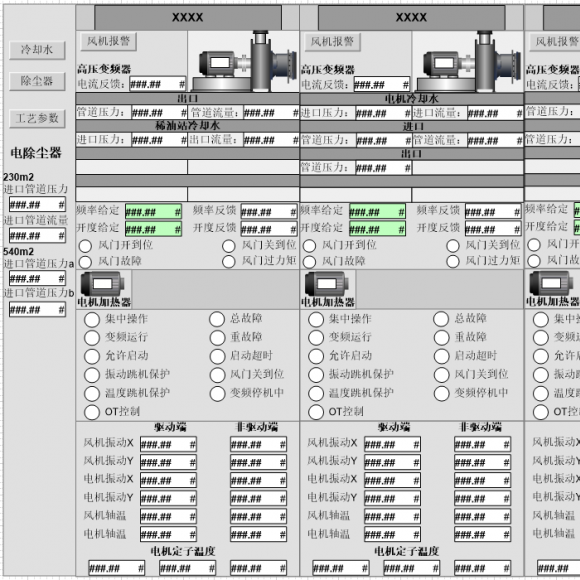
Task: Select the 重故障 indicator in the left panel
Action: pos(217,338)
